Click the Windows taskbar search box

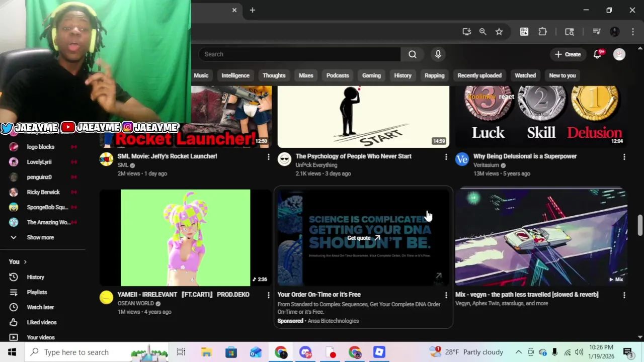click(x=97, y=352)
